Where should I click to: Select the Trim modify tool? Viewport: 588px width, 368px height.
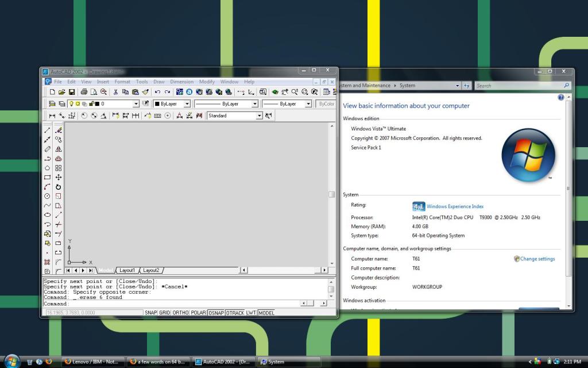pos(59,224)
